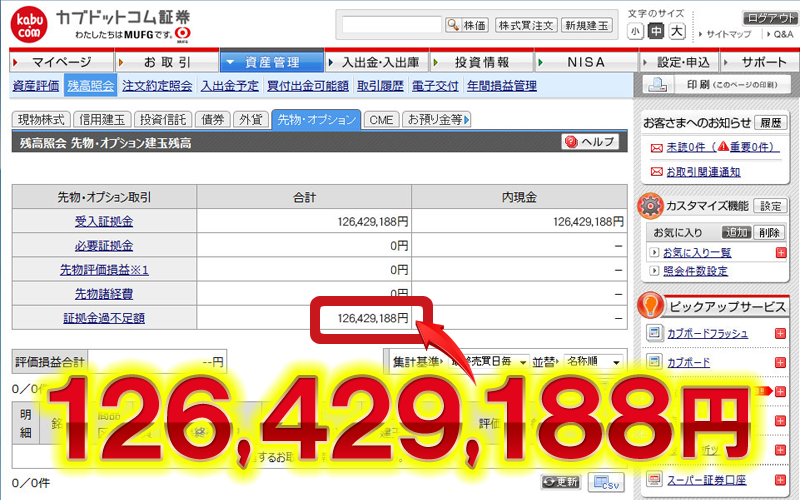The image size is (800, 500).
Task: Click the カブボードフラッシュ service icon
Action: click(653, 333)
